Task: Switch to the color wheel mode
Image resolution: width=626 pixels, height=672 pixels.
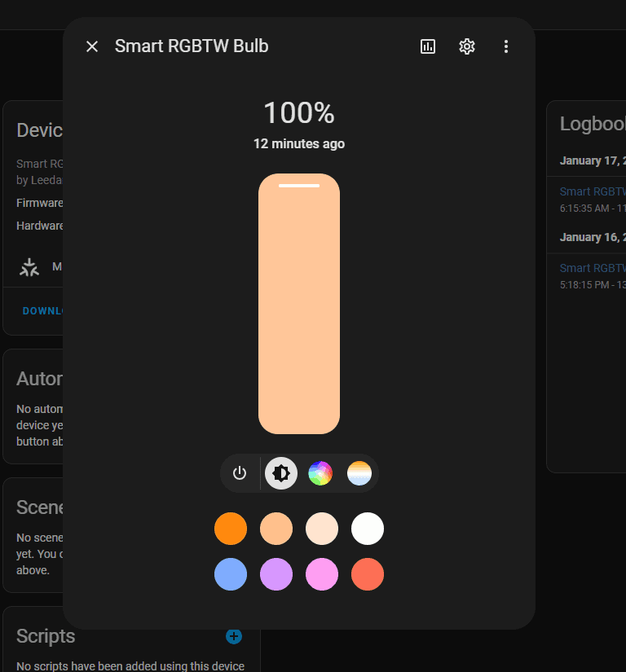Action: point(320,473)
